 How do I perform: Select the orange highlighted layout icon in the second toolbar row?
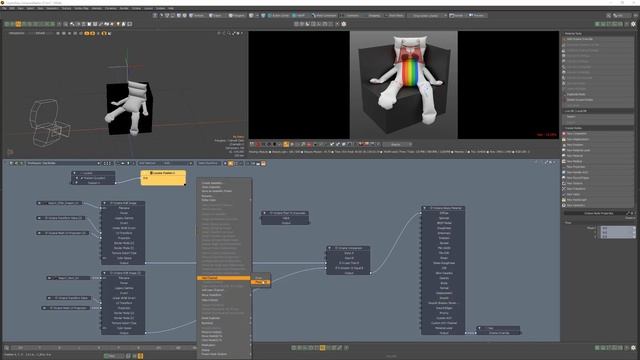18,24
